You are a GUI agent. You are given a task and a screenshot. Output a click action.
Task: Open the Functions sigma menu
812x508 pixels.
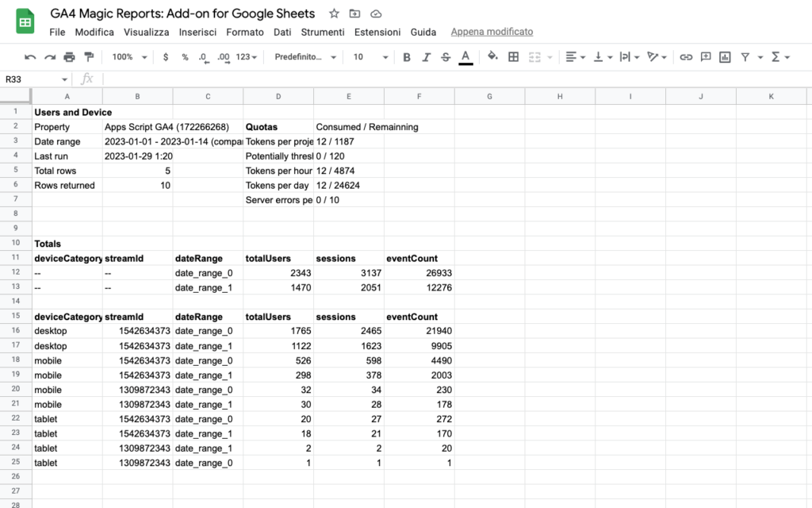(x=780, y=57)
